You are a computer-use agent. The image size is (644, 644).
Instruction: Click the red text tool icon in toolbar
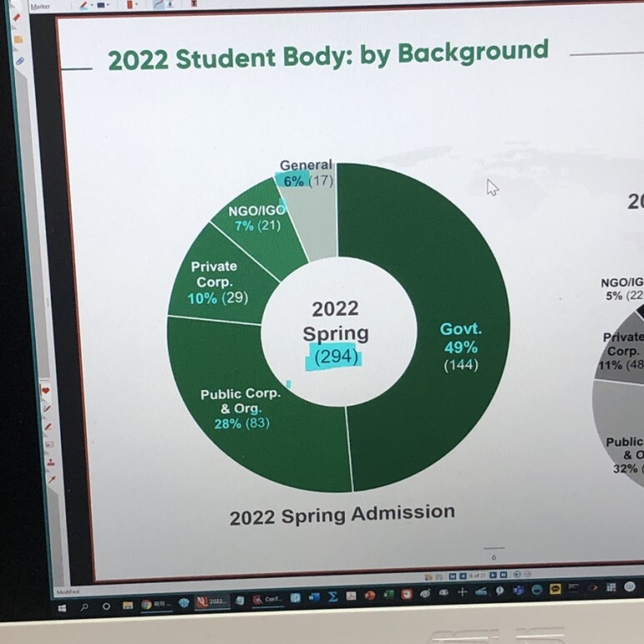194,3
